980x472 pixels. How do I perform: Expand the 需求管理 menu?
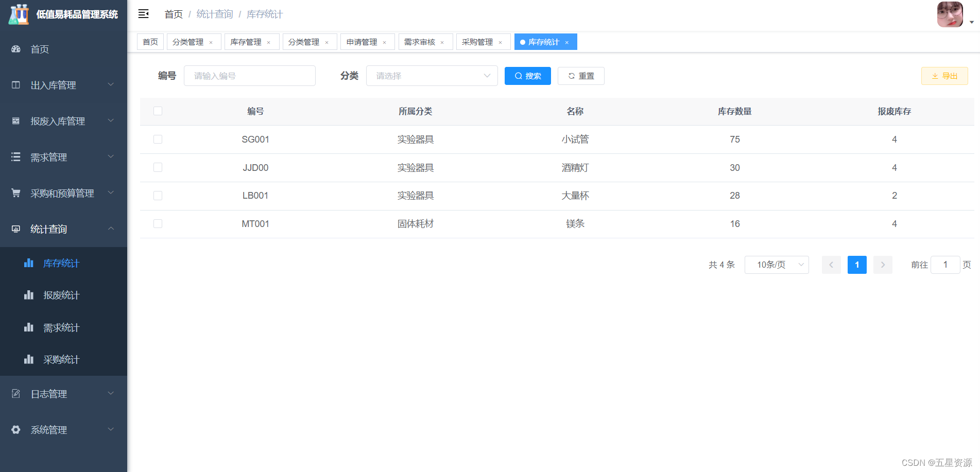[x=111, y=156]
